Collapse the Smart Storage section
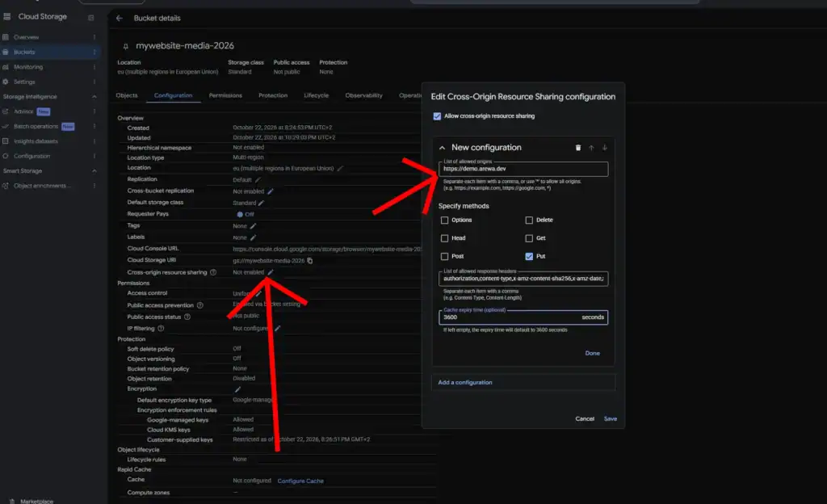This screenshot has height=504, width=827. 94,170
